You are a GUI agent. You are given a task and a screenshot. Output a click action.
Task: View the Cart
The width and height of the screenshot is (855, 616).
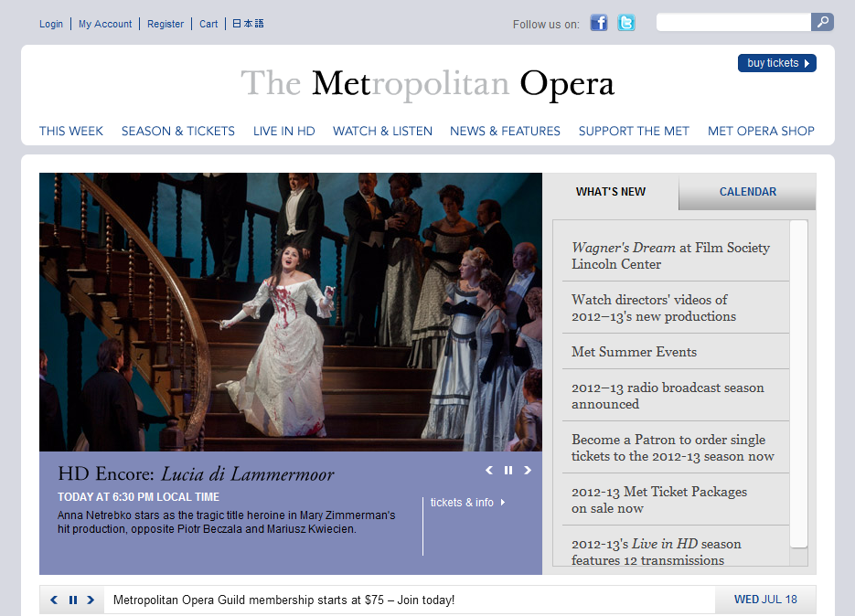[x=208, y=24]
